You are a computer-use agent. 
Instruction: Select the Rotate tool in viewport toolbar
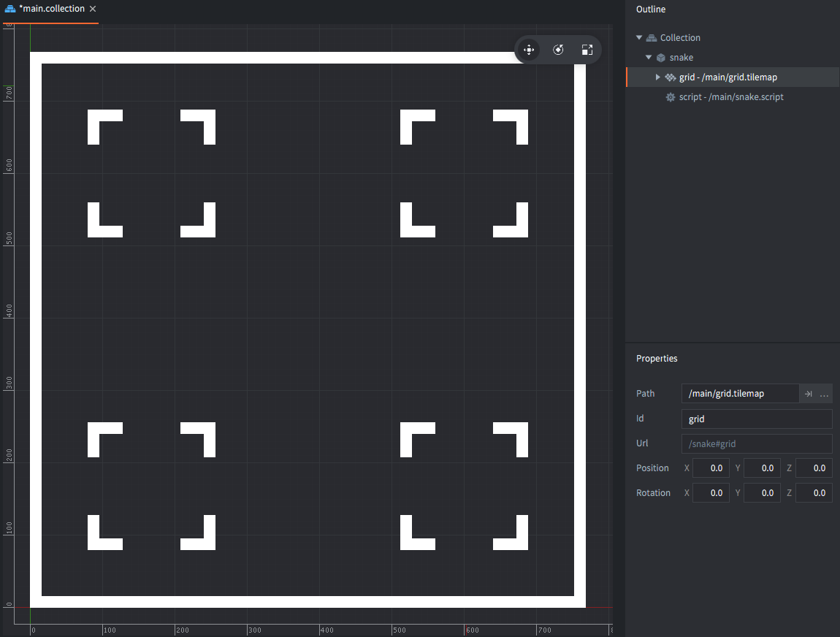point(558,50)
